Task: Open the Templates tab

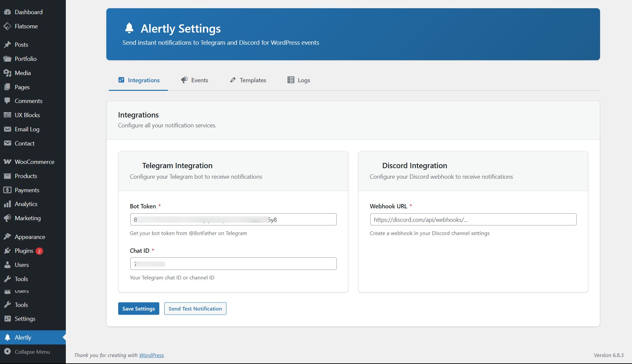Action: click(248, 80)
